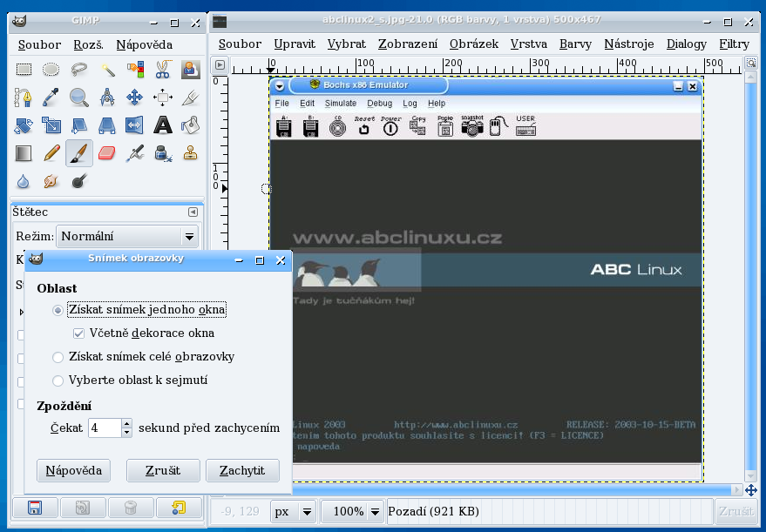Select 'Získat snímek jednoho okna' radio
This screenshot has width=766, height=532.
click(x=58, y=310)
